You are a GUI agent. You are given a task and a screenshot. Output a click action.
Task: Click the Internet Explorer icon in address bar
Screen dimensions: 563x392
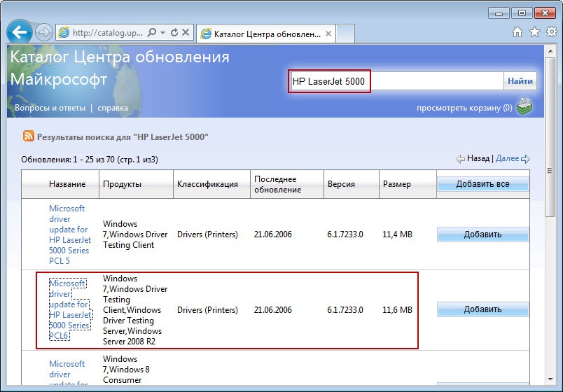point(64,33)
